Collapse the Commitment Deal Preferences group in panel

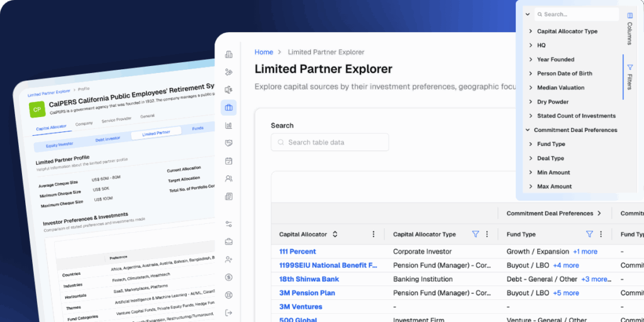coord(528,130)
